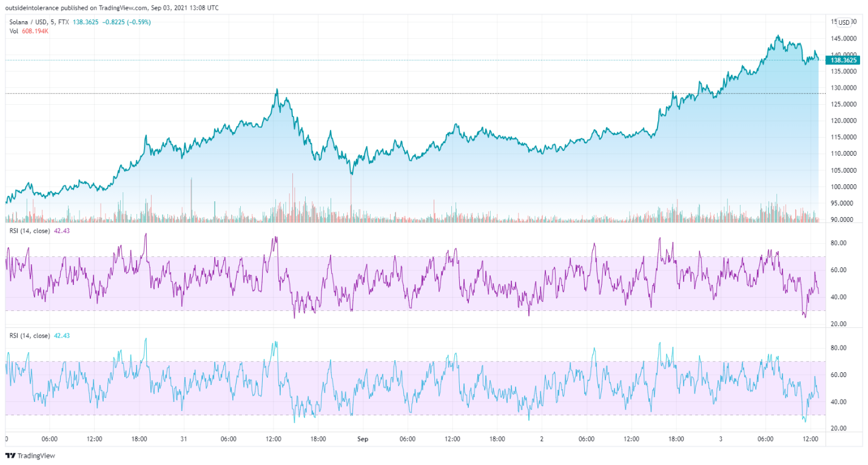Click the 125.0000 price axis label
Viewport: 868px width, 465px height.
tap(844, 104)
